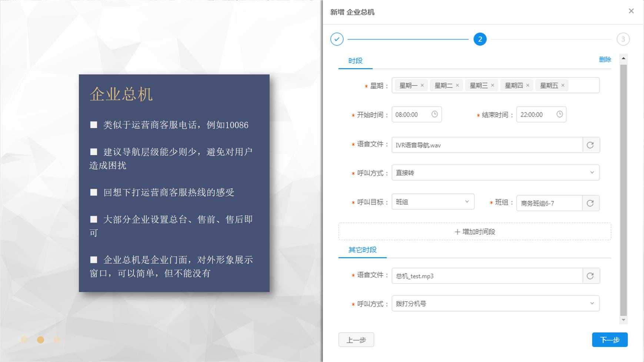Click 增加时间段 to add period

(475, 232)
